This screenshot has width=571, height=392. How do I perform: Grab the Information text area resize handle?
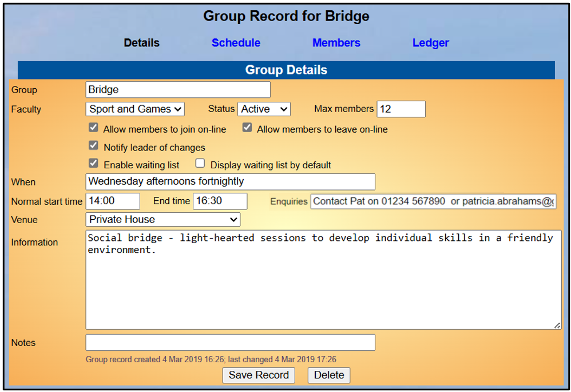click(557, 326)
